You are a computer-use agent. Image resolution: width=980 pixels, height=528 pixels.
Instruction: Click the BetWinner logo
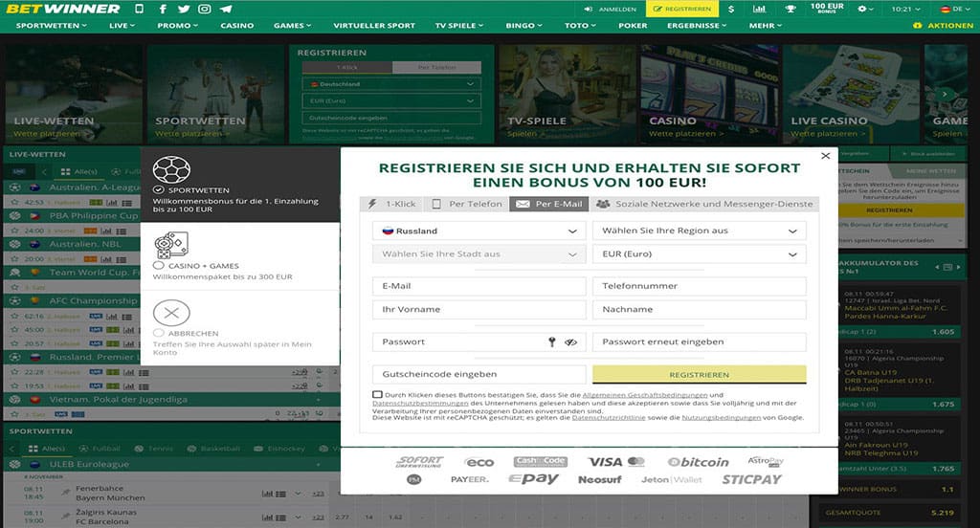pyautogui.click(x=62, y=9)
